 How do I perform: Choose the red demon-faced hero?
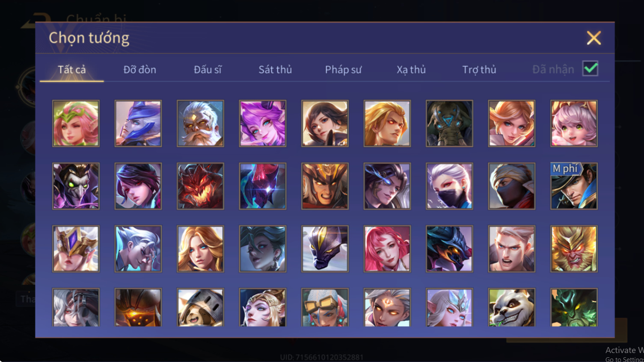pyautogui.click(x=200, y=186)
